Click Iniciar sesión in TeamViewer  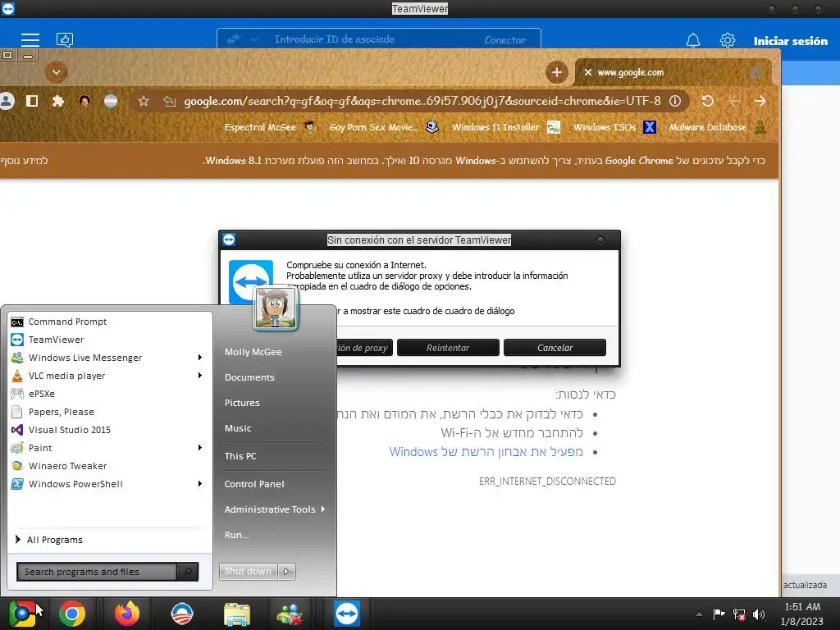coord(790,41)
